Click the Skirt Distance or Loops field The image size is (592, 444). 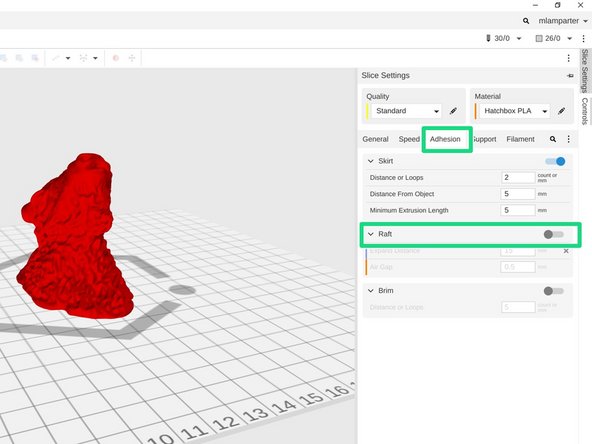(518, 177)
